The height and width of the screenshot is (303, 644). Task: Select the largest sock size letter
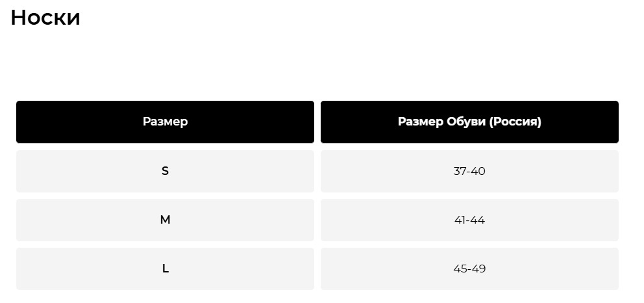tap(165, 269)
